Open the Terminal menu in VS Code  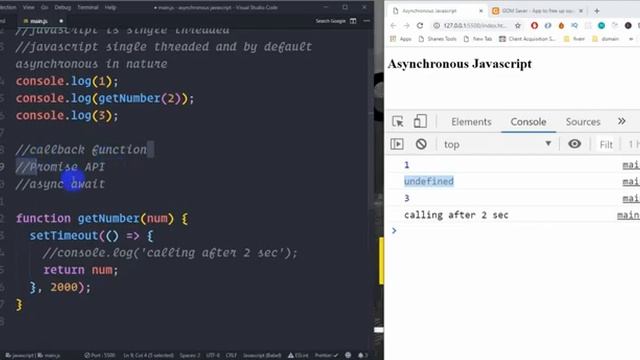(x=88, y=7)
